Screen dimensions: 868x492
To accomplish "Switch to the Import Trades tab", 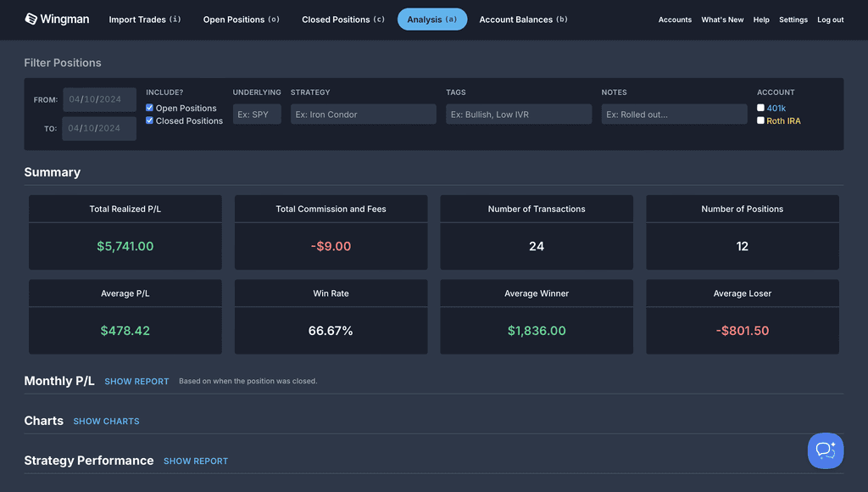I will pyautogui.click(x=144, y=19).
